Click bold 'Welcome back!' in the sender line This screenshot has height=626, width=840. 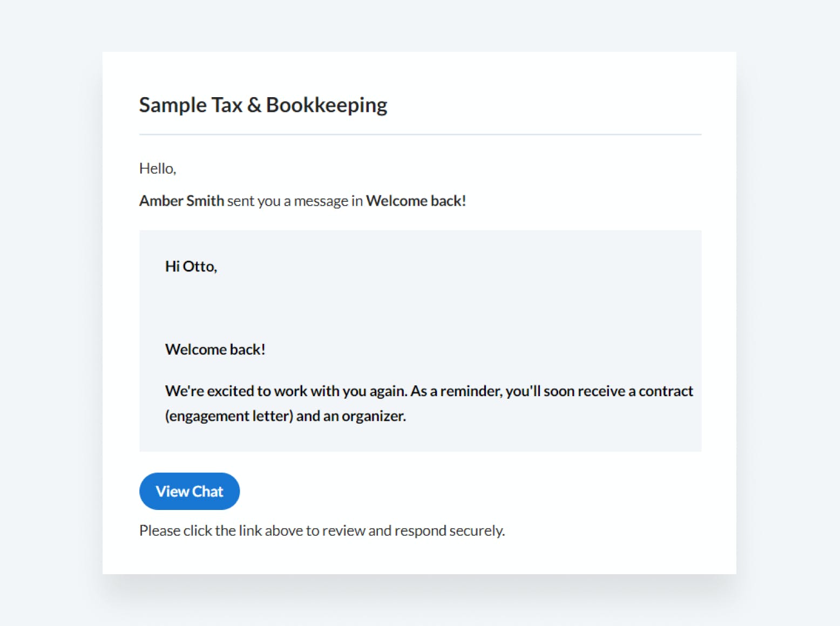[x=416, y=201]
